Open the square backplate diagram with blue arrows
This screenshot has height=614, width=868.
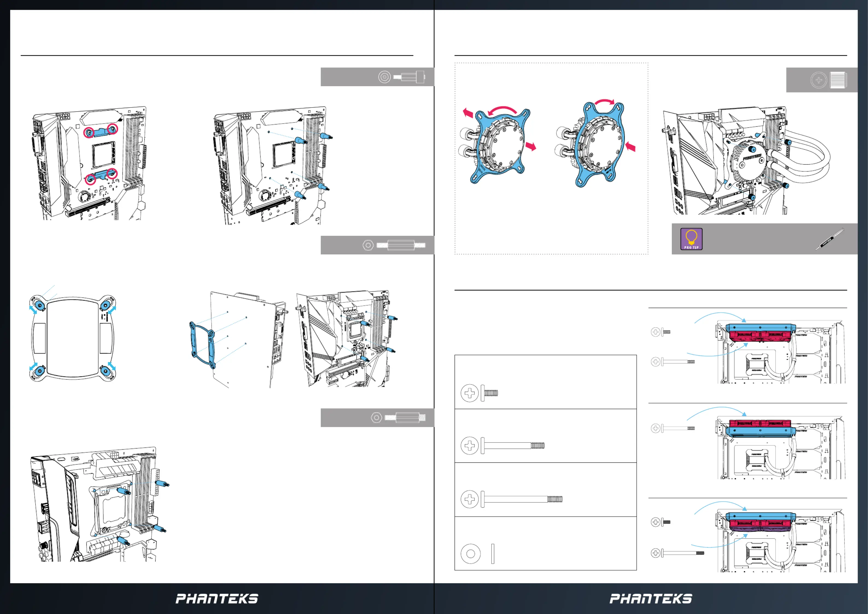coord(73,339)
